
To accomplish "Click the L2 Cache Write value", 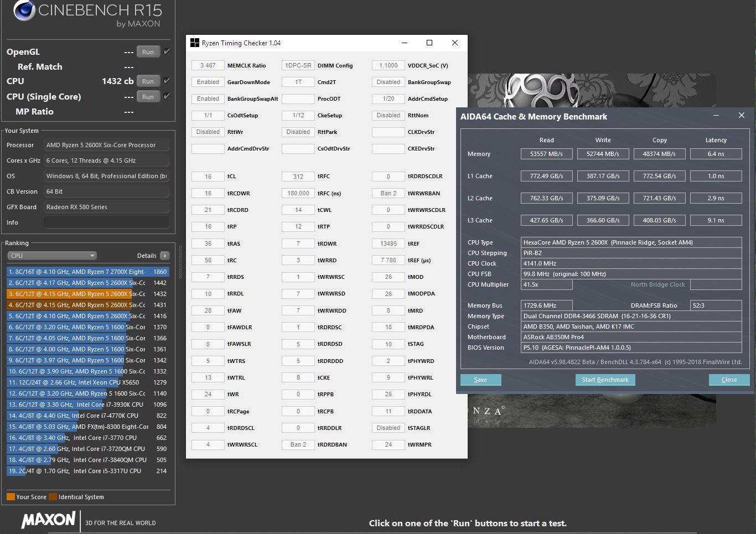I will coord(603,198).
